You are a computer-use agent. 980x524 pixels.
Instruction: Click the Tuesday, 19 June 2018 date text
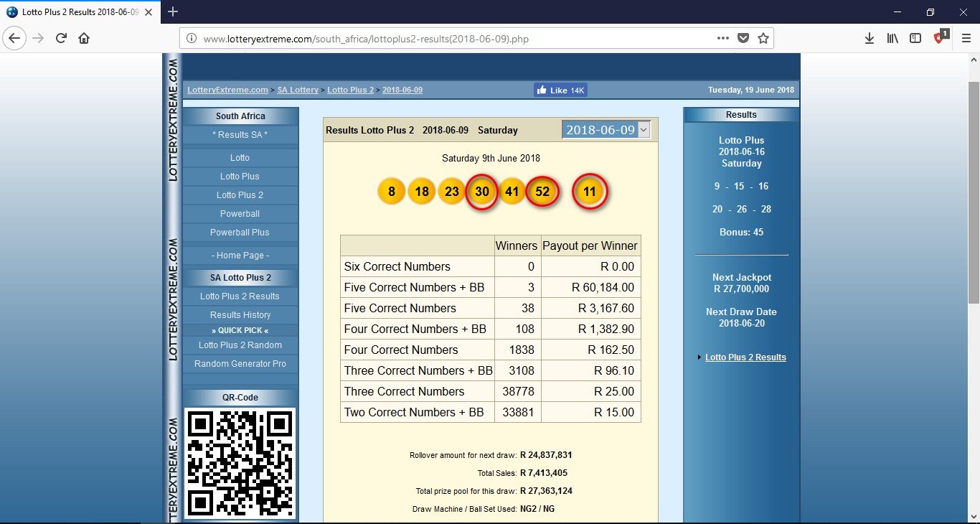point(751,90)
